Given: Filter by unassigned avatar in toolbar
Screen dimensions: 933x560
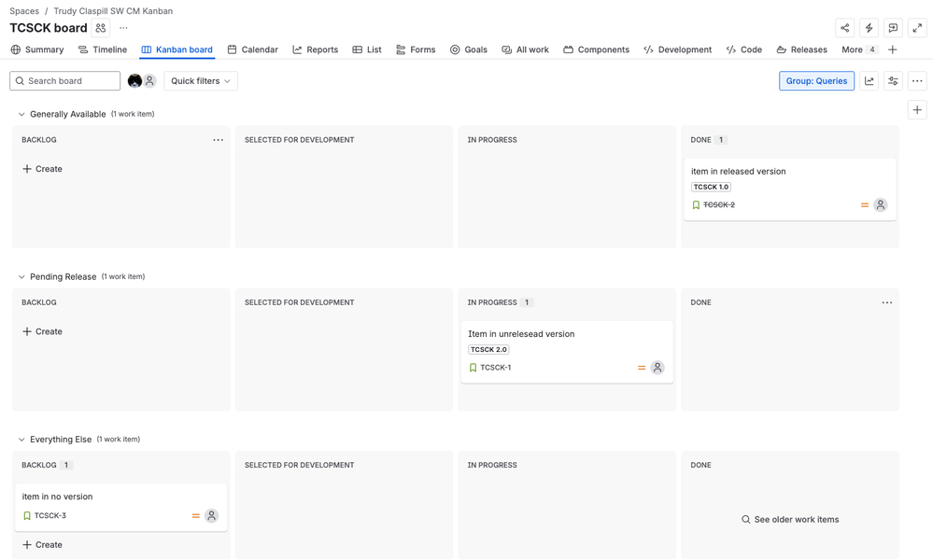Looking at the screenshot, I should tap(150, 81).
